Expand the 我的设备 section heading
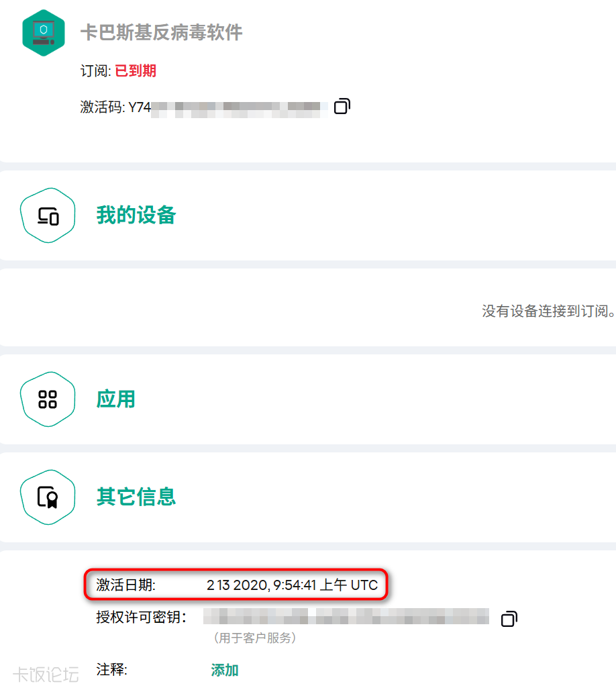The width and height of the screenshot is (616, 690). (136, 215)
